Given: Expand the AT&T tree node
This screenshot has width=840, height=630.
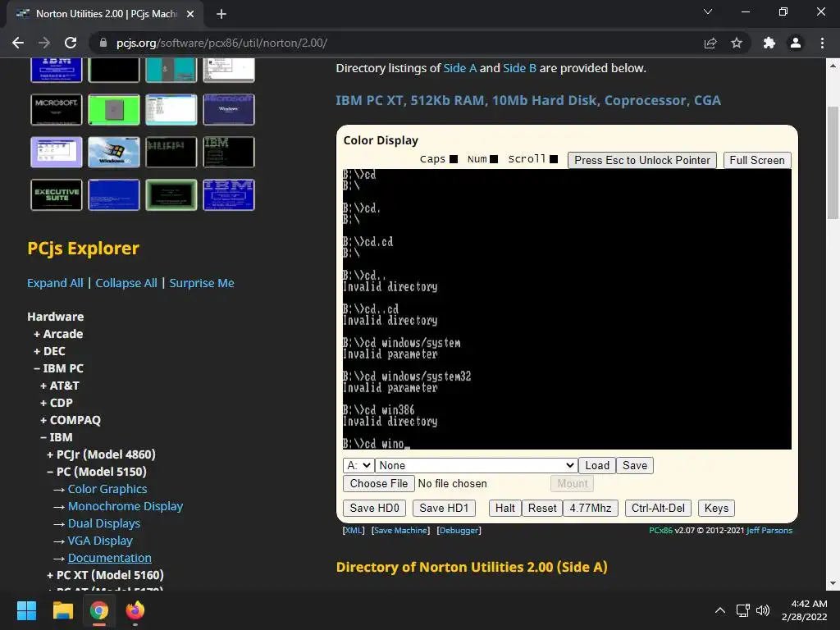Looking at the screenshot, I should click(x=59, y=386).
